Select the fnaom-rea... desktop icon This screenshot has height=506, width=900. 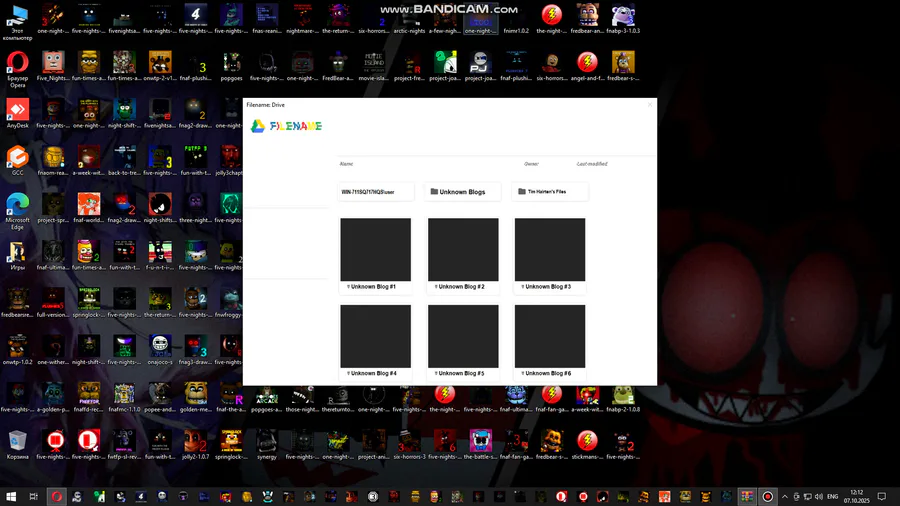pos(53,161)
